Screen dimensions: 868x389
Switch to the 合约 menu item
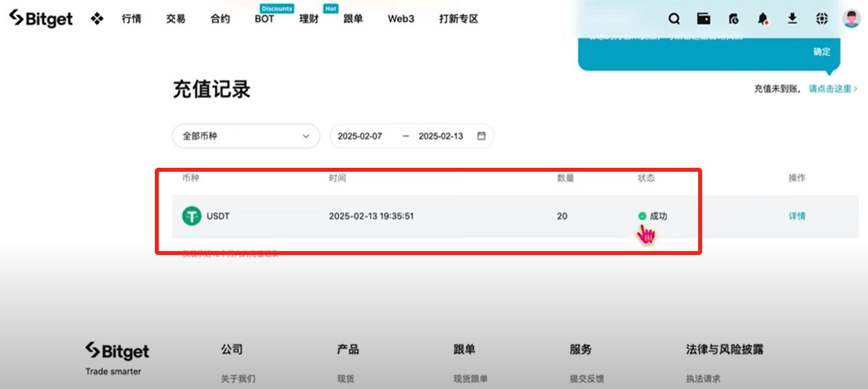click(x=219, y=19)
